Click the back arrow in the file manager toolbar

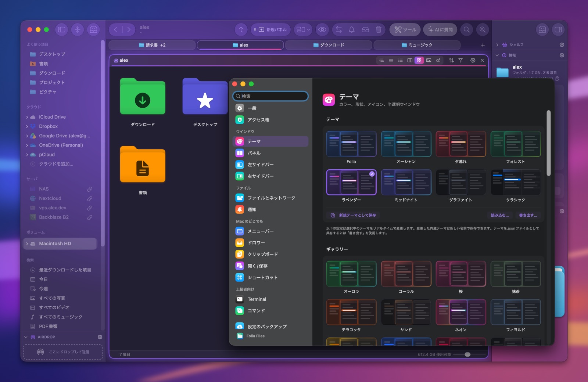[115, 30]
